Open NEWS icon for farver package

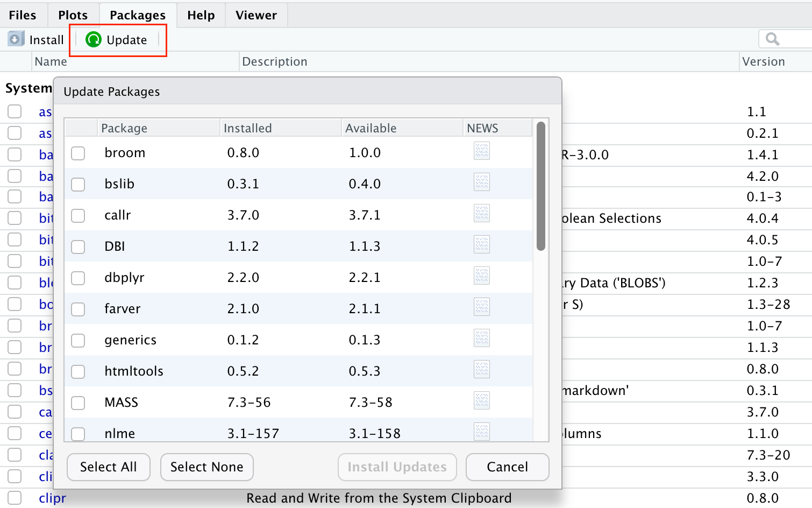point(482,307)
